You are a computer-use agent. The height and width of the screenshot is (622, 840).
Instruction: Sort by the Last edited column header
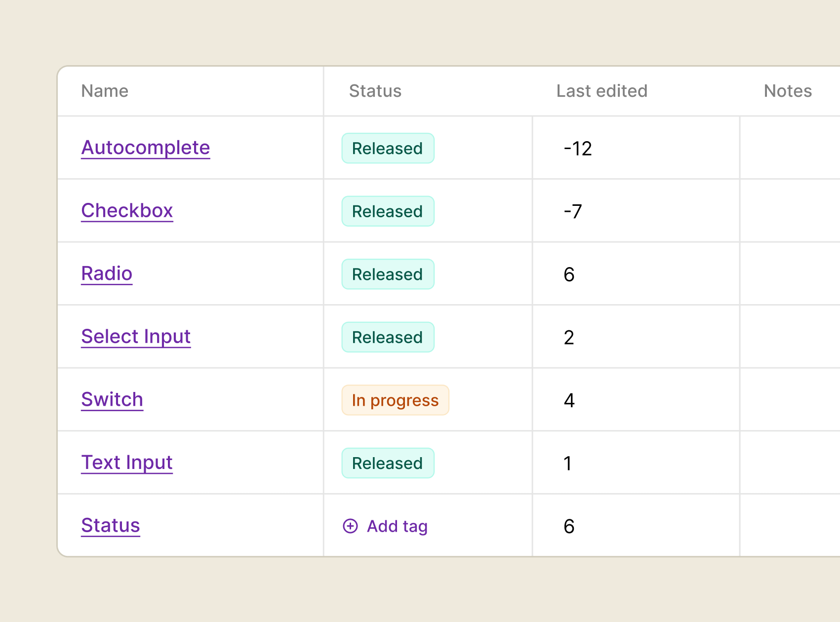601,91
